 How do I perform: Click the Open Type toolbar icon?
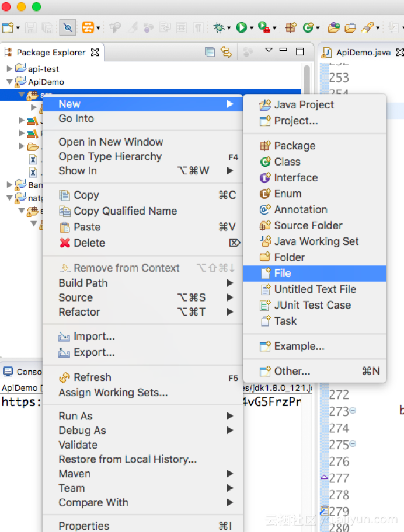point(334,27)
